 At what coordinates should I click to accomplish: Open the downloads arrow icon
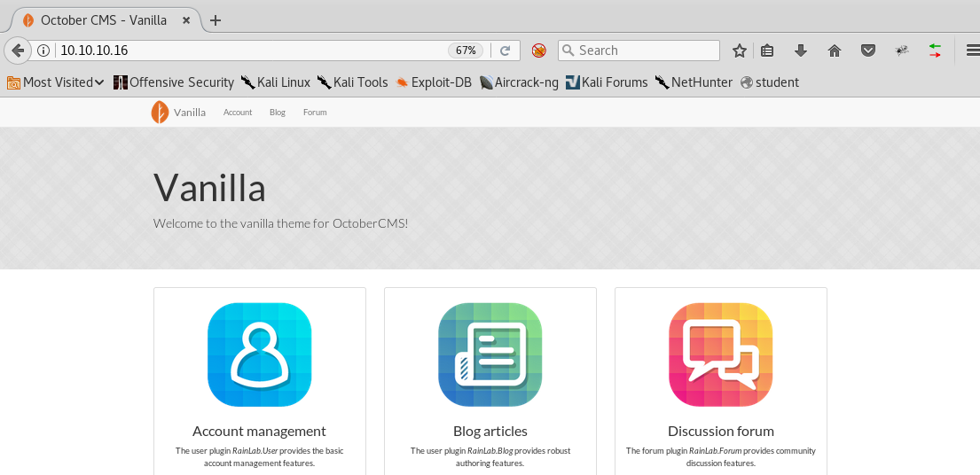[x=801, y=51]
